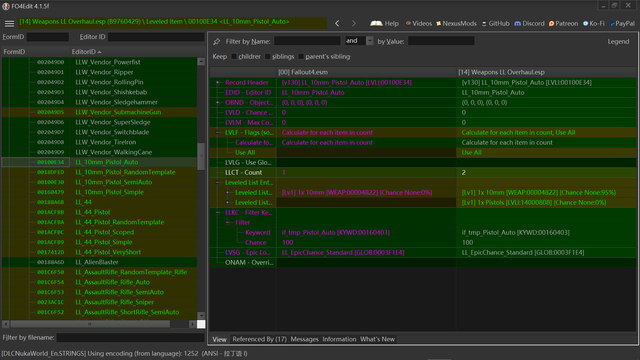Collapse the Filter sub-row
Screen dimensions: 640x360
[228, 222]
